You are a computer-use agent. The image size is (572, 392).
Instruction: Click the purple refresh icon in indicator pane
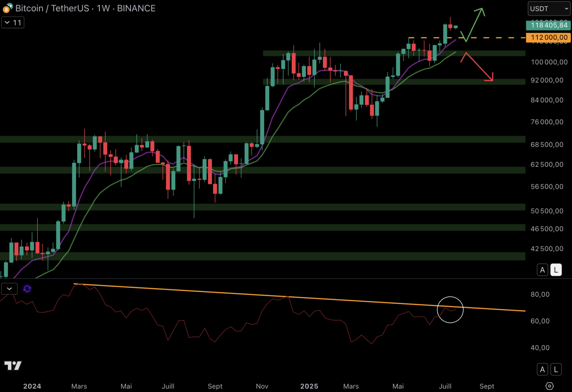pyautogui.click(x=27, y=289)
